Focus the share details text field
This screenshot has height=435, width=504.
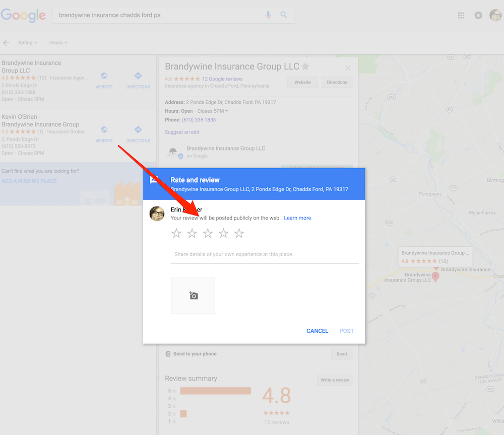pyautogui.click(x=265, y=255)
